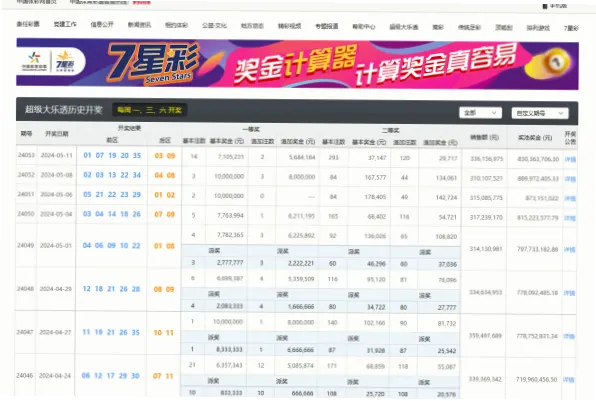This screenshot has height=401, width=596.
Task: Open 详情 link for draw 24051
Action: tap(570, 198)
